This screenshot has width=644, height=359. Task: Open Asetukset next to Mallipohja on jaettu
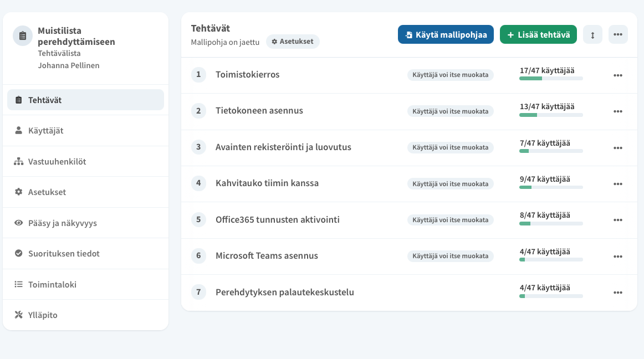tap(293, 41)
